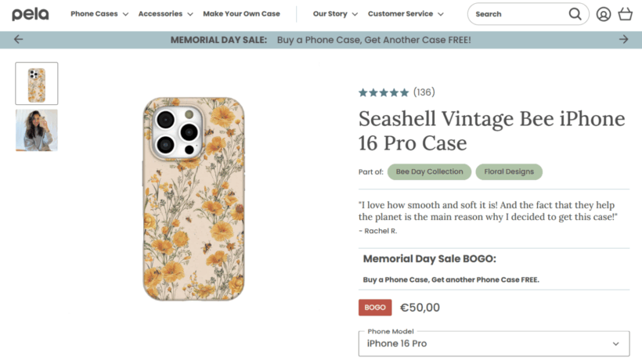Go to previous promo banner arrow
Image resolution: width=642 pixels, height=364 pixels.
18,39
